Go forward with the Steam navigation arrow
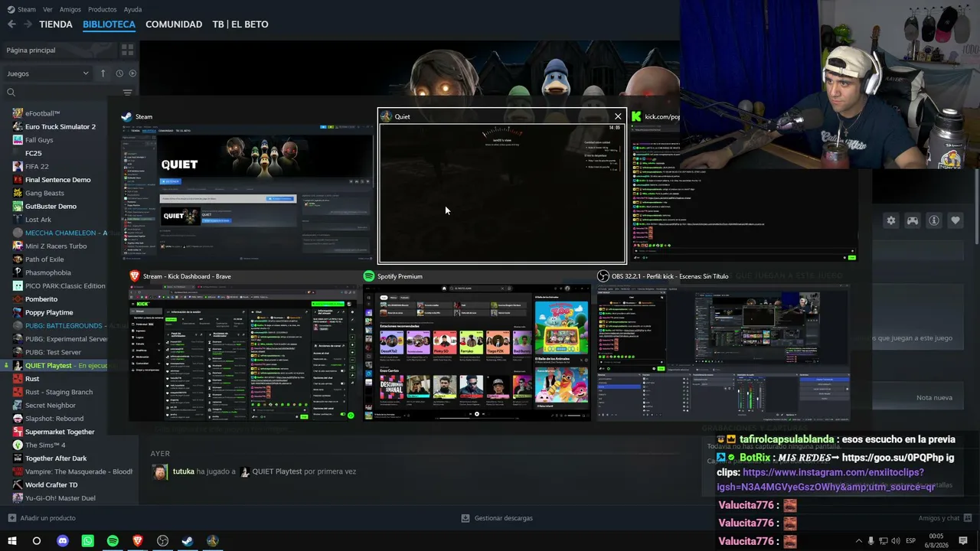The height and width of the screenshot is (551, 980). click(x=28, y=24)
